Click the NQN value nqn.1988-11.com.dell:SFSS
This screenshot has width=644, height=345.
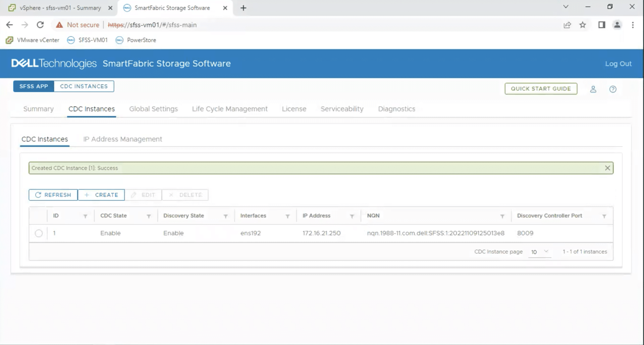(x=436, y=233)
